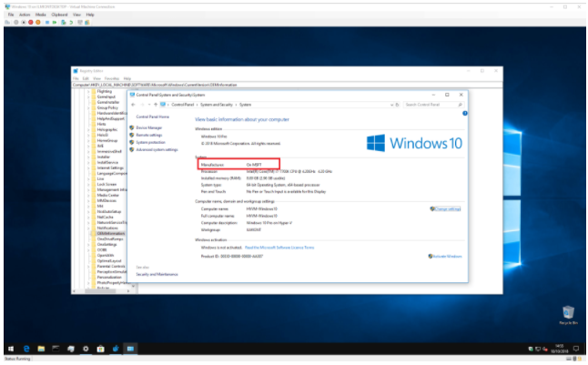Image resolution: width=588 pixels, height=365 pixels.
Task: Open the VM Connection File menu
Action: [x=11, y=15]
